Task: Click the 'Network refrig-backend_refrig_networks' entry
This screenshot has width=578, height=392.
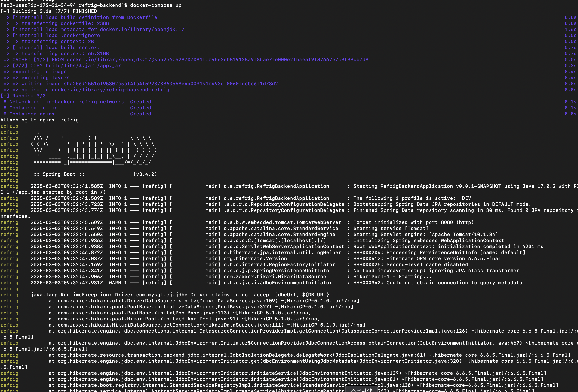Action: pos(66,102)
